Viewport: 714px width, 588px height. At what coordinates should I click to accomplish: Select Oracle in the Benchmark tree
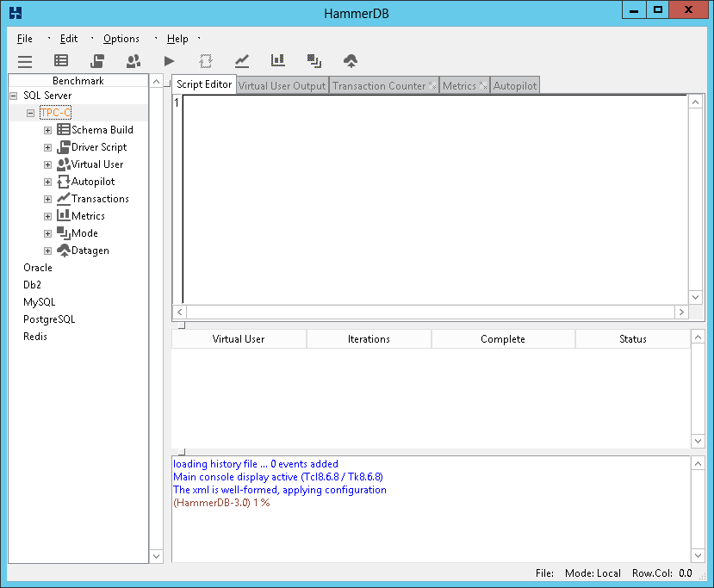click(x=38, y=268)
